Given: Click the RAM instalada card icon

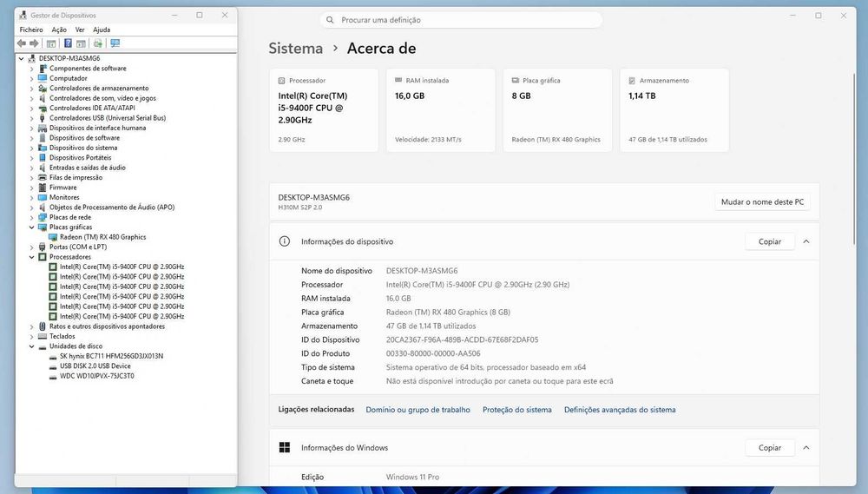Looking at the screenshot, I should (398, 80).
